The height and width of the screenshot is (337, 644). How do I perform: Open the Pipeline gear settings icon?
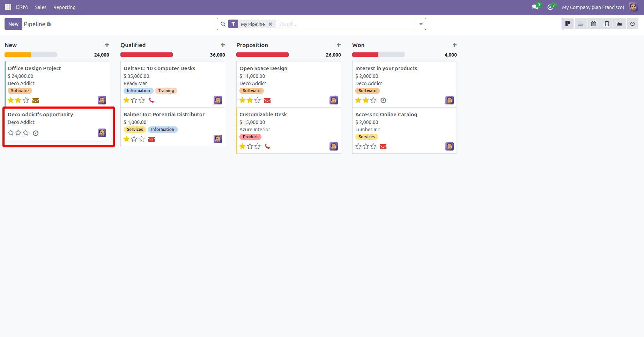[49, 24]
